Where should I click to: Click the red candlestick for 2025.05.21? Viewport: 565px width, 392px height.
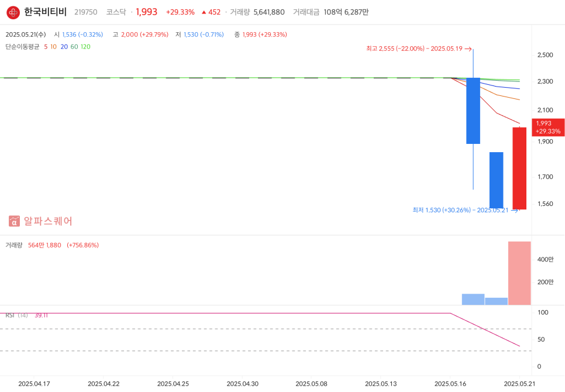point(519,169)
